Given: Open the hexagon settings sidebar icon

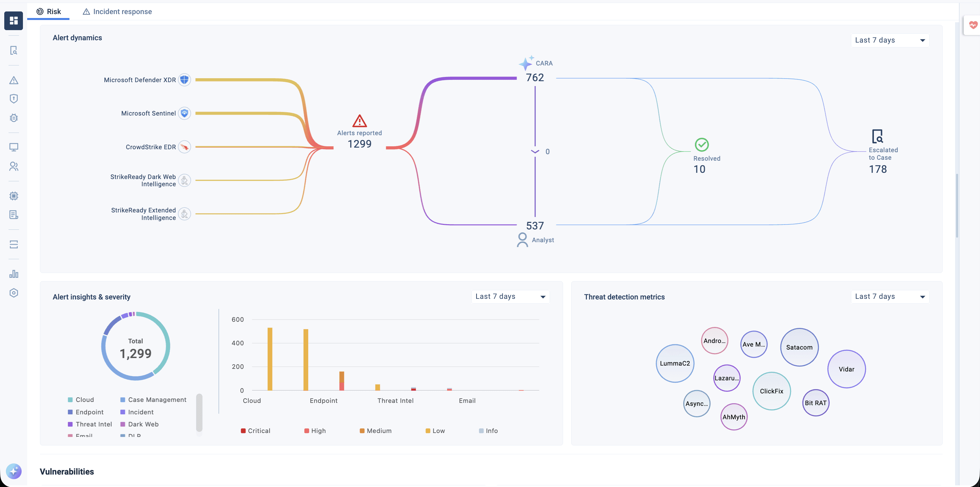Looking at the screenshot, I should (x=14, y=293).
